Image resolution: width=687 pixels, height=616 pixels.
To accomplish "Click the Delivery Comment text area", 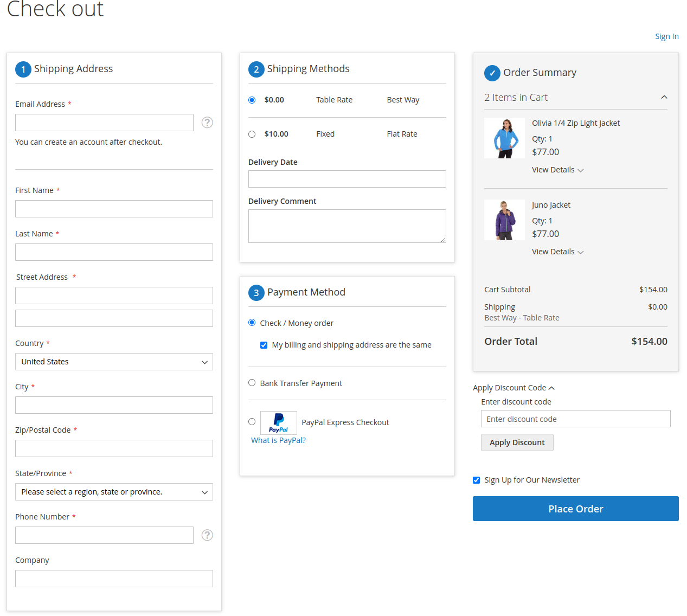I will pyautogui.click(x=347, y=226).
